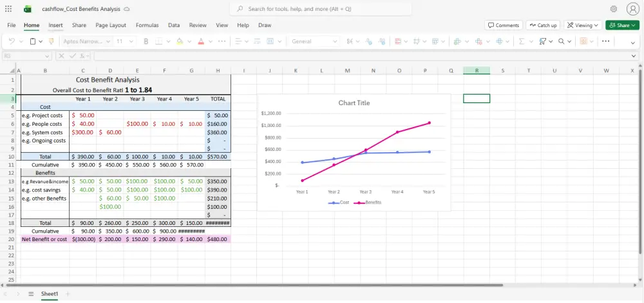Switch to the Page Layout tab
644x303 pixels.
(x=111, y=25)
